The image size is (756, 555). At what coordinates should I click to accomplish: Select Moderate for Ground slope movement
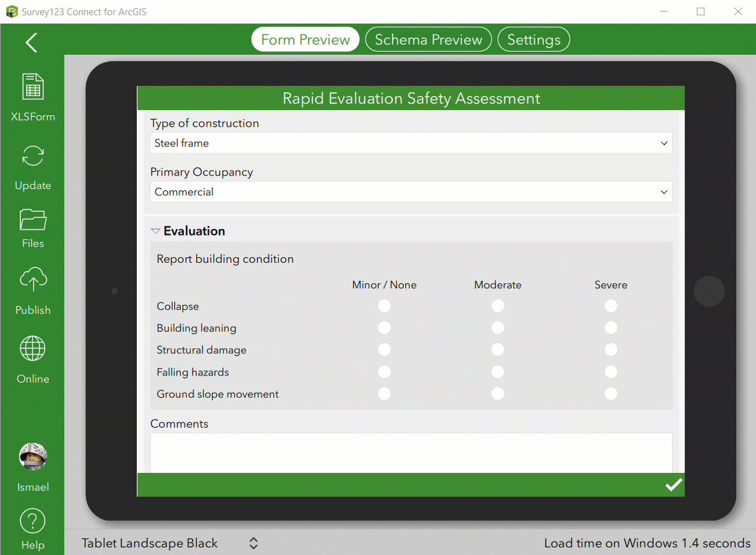[498, 394]
